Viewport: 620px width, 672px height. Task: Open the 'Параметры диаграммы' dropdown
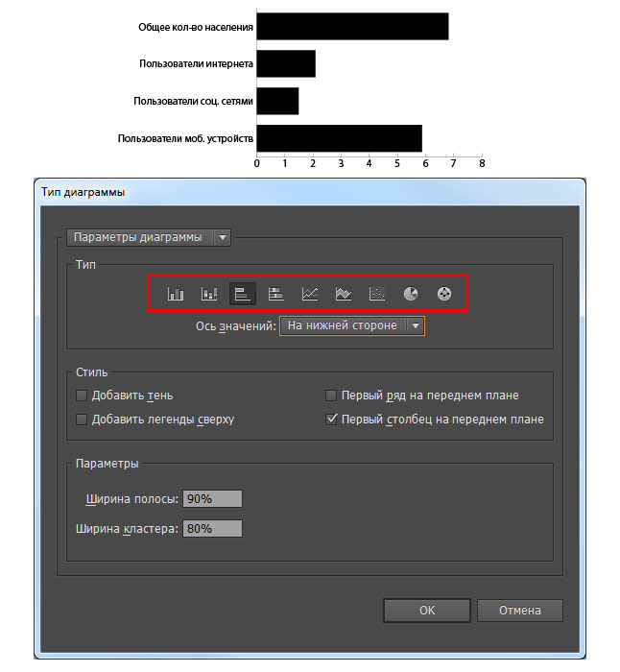[149, 237]
